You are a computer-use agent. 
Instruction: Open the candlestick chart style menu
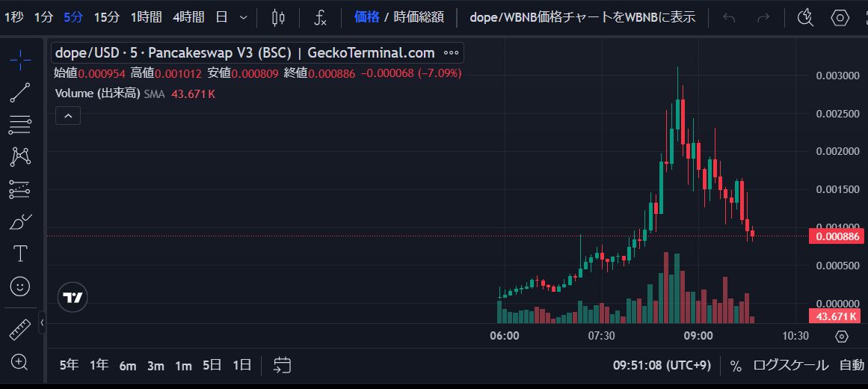click(278, 18)
